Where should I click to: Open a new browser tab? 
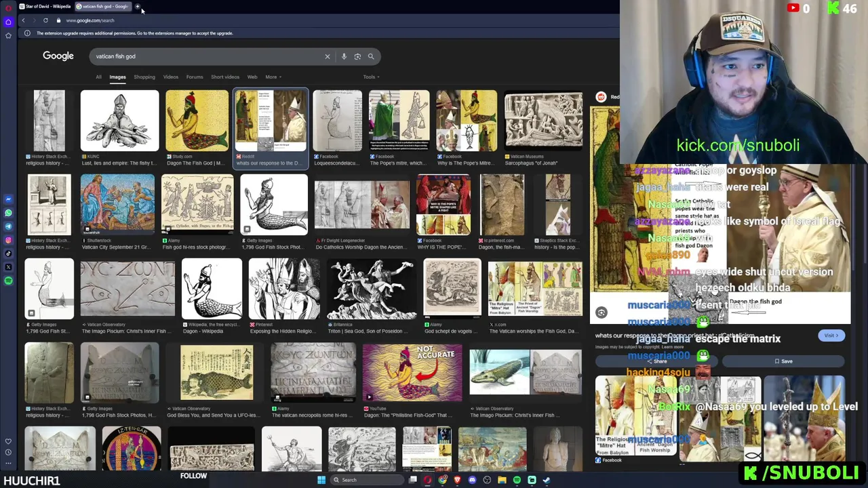pyautogui.click(x=137, y=7)
